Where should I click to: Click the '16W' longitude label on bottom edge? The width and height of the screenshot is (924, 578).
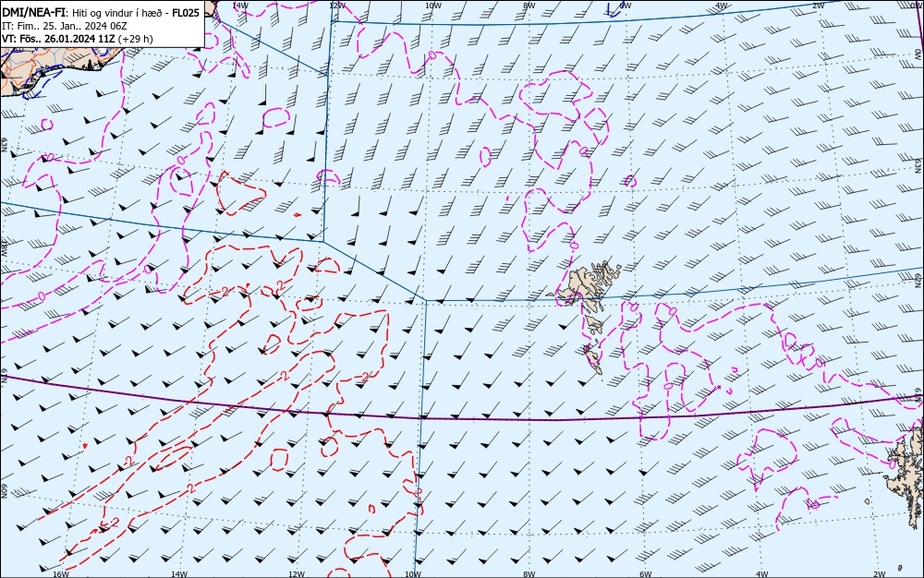[x=61, y=574]
